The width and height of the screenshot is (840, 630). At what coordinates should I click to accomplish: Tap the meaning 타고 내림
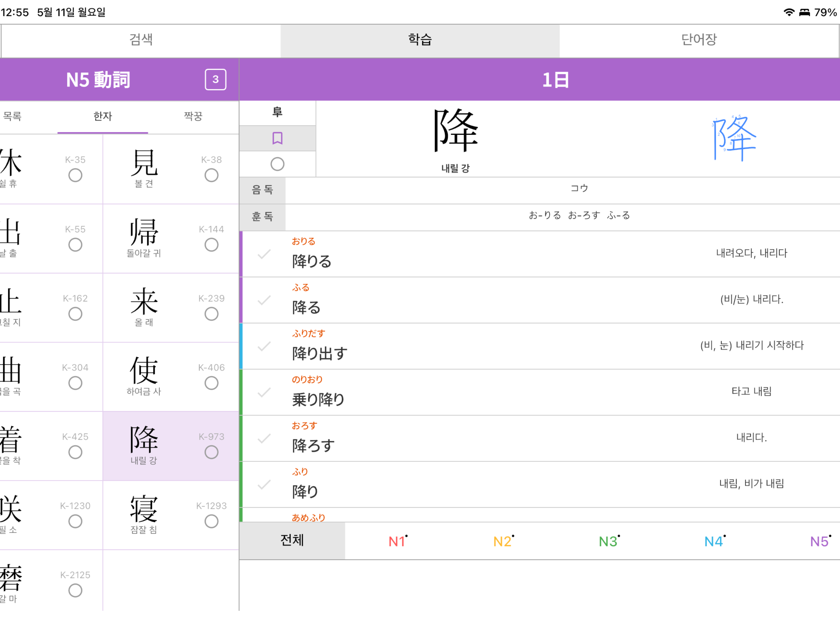751,392
